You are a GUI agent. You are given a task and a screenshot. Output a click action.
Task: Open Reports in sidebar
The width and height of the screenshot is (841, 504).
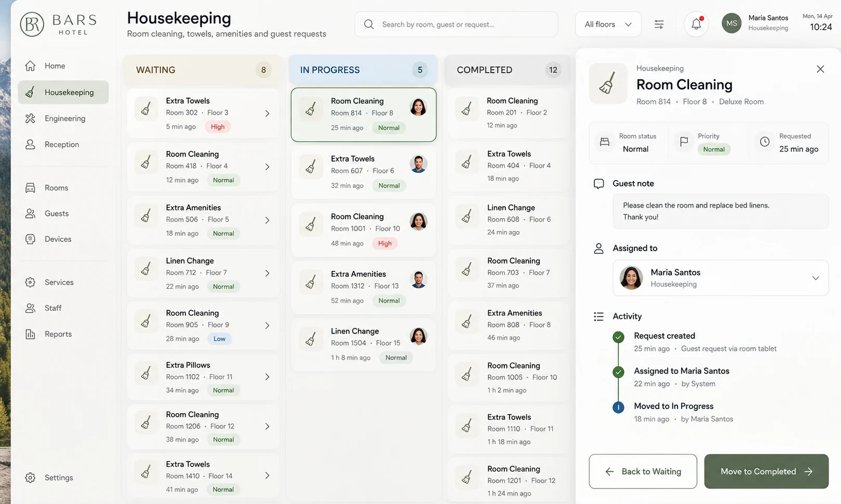click(x=63, y=334)
